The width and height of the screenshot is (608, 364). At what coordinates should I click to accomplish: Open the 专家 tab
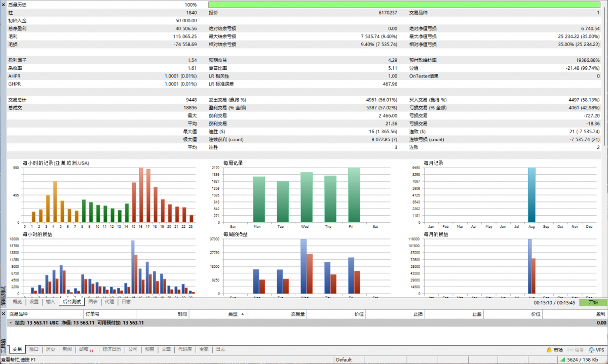coord(204,349)
